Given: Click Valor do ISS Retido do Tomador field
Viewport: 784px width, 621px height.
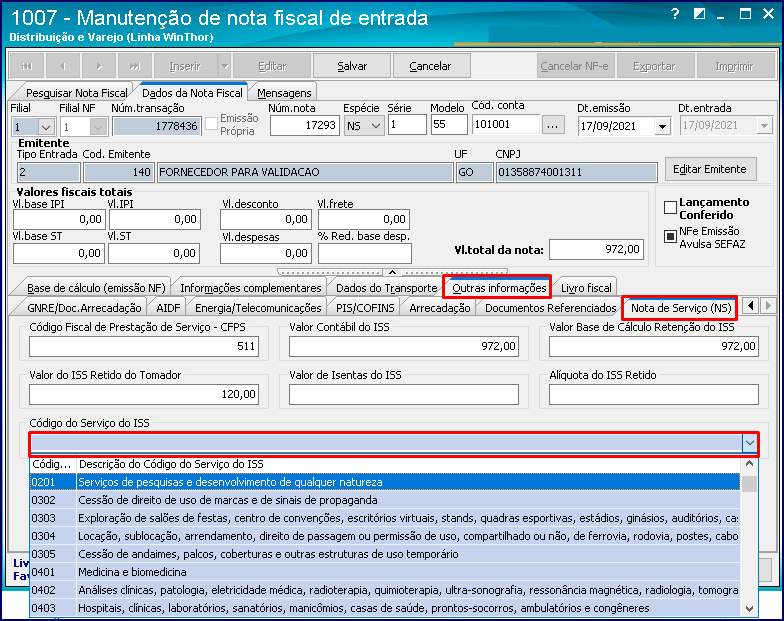Looking at the screenshot, I should (x=144, y=394).
